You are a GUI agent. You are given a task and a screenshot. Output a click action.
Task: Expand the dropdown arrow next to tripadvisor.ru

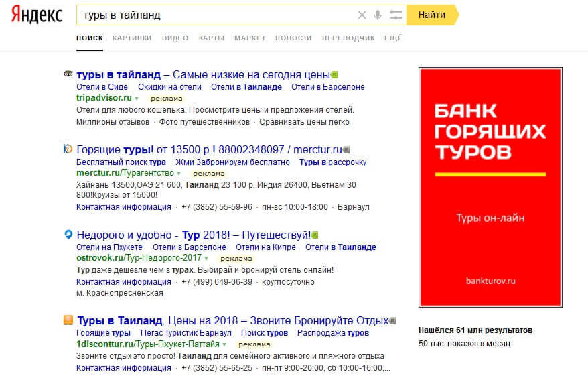137,99
